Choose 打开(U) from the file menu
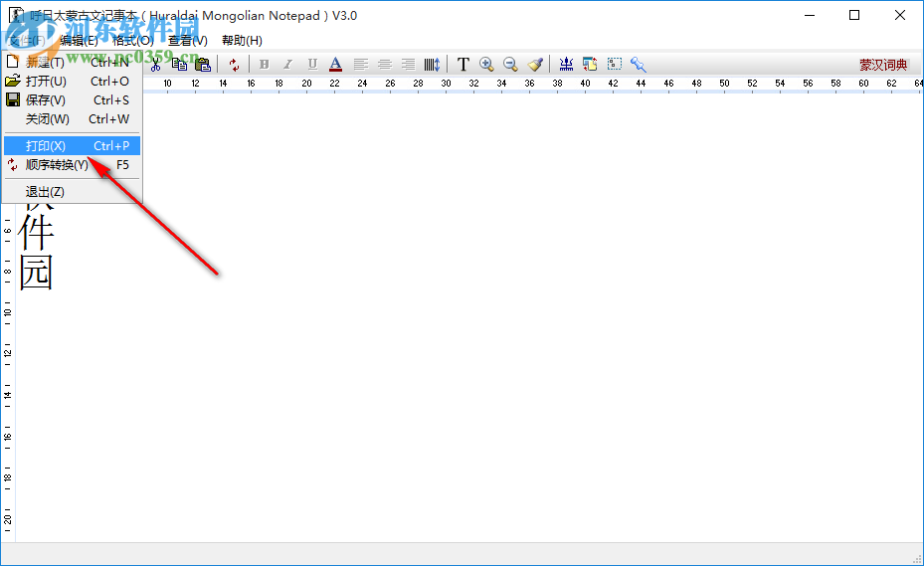This screenshot has width=924, height=566. 72,82
